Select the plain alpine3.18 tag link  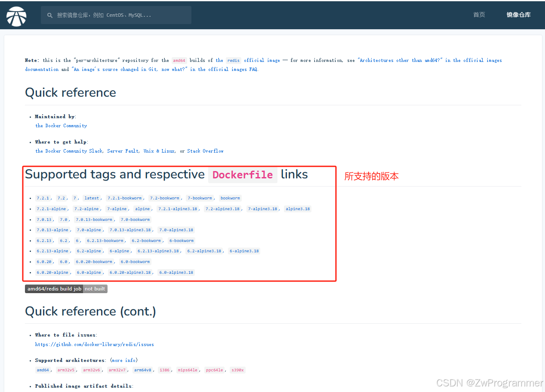[x=298, y=209]
